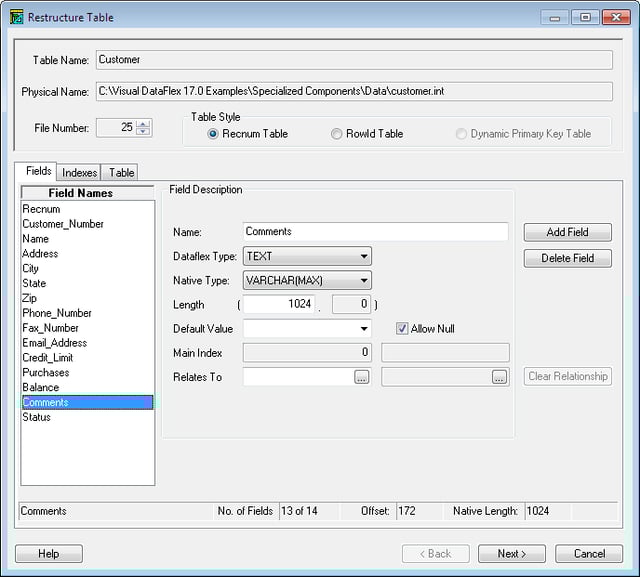Increase File Number with up spinner arrow
The height and width of the screenshot is (577, 640).
[x=143, y=124]
